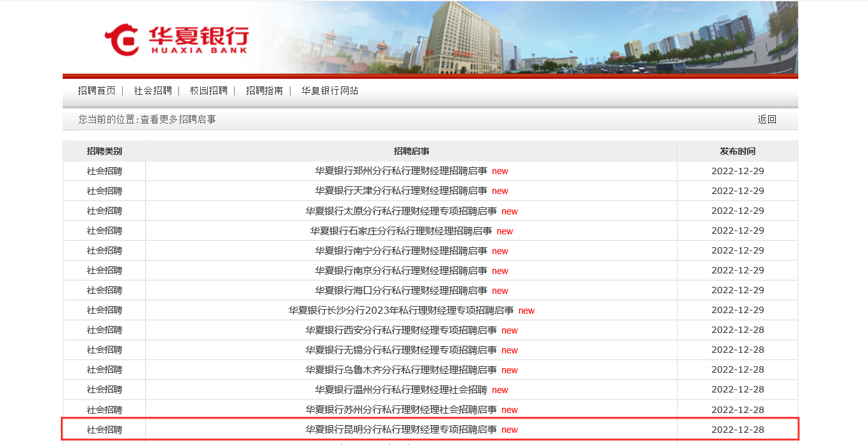Viewport: 868px width, 445px height.
Task: Open 太原分行私行理财经理专项招聘启事
Action: click(x=401, y=211)
